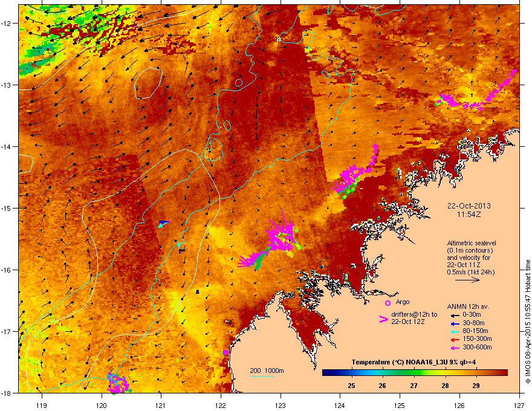Screen dimensions: 532x411
Task: Click the longitude axis label 127
Action: point(519,405)
